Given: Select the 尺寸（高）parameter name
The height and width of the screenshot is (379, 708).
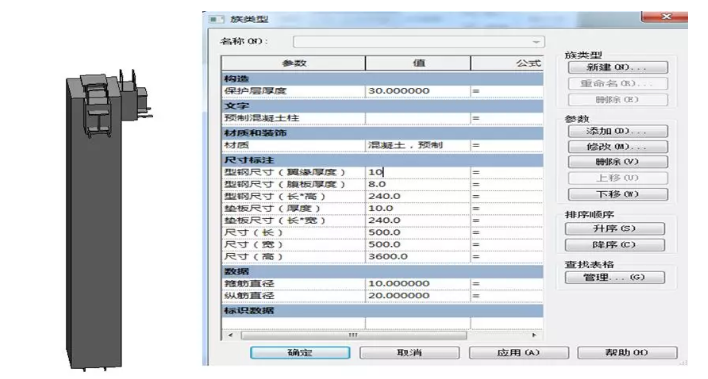Looking at the screenshot, I should pyautogui.click(x=253, y=257).
